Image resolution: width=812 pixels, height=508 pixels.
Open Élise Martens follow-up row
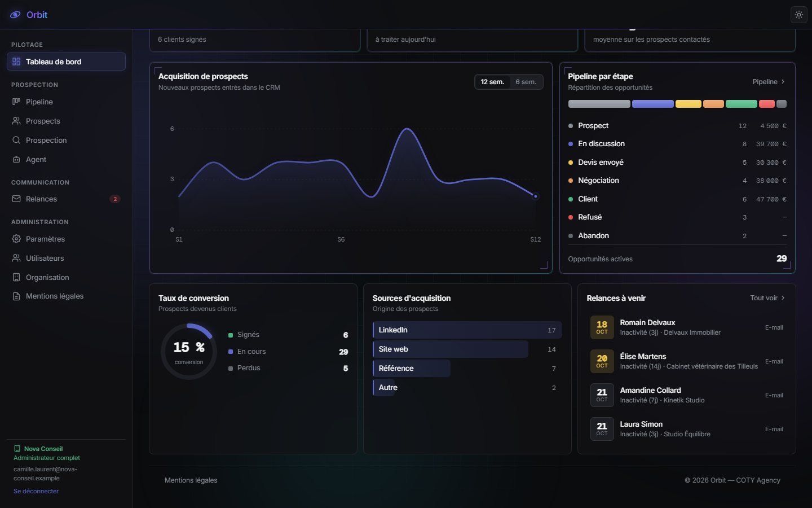[687, 361]
